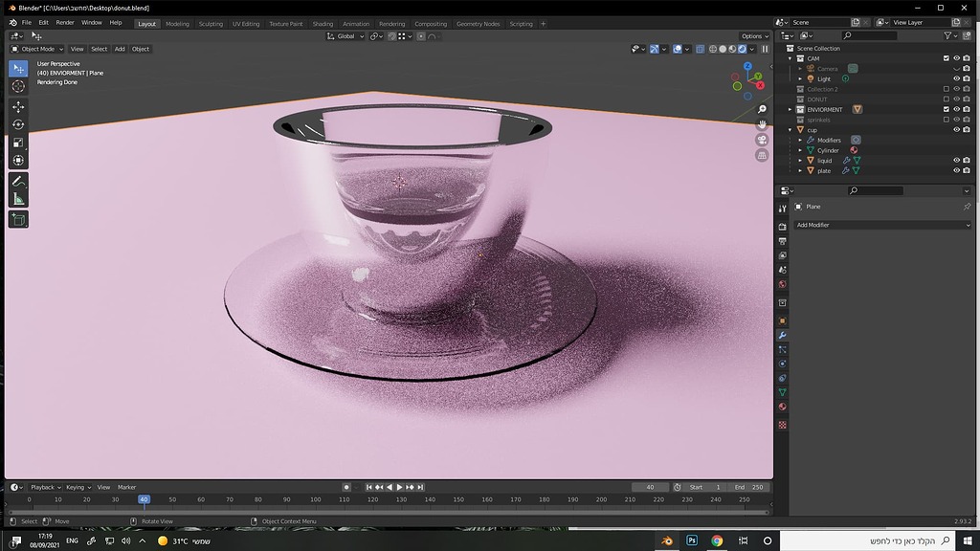Open the Scene properties tab

[x=783, y=270]
